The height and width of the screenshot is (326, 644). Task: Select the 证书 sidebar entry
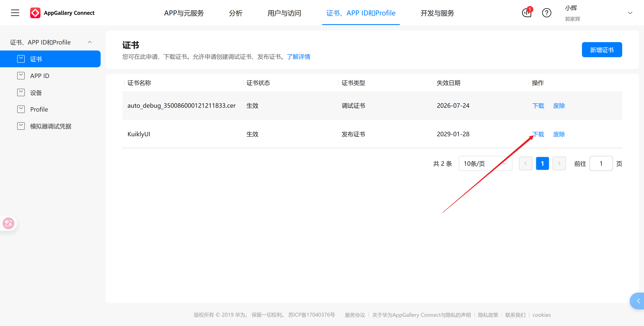click(36, 59)
